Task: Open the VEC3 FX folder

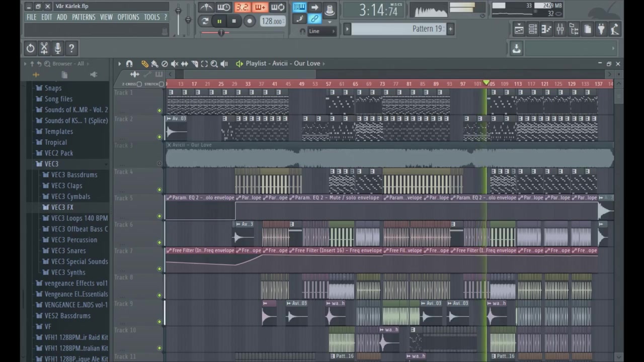Action: [62, 207]
